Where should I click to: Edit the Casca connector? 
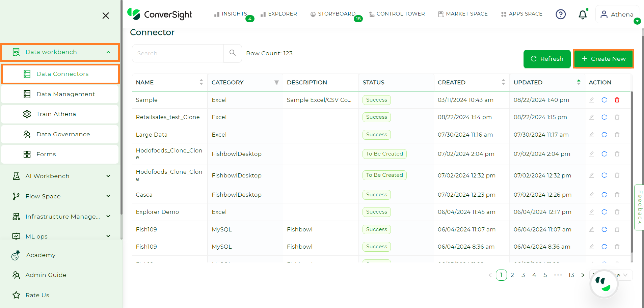coord(591,195)
